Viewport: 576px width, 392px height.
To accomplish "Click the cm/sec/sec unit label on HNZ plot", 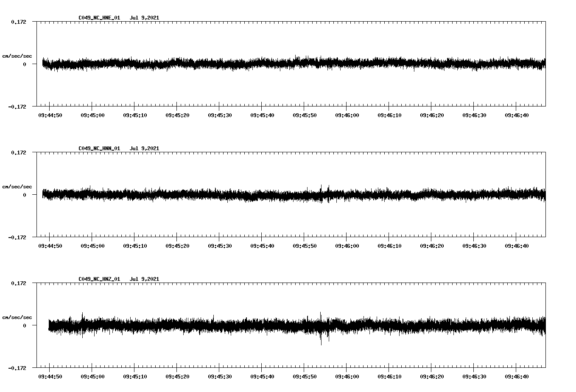I will [x=17, y=317].
